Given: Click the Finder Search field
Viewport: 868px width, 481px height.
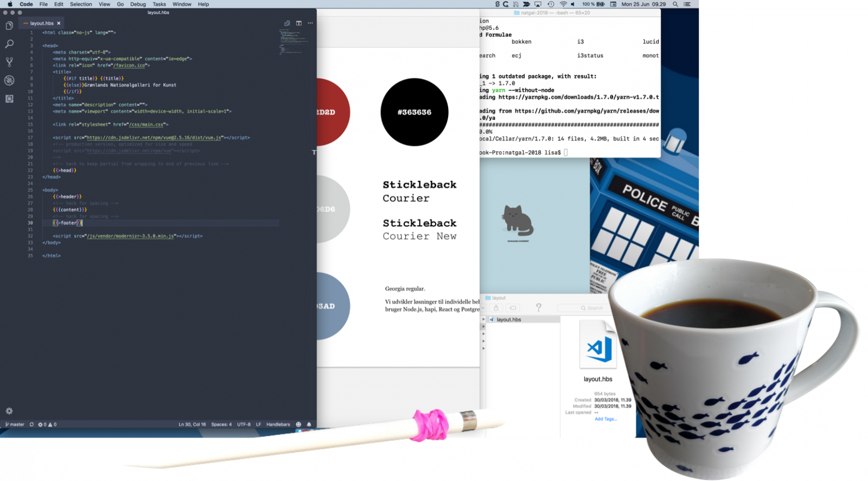Looking at the screenshot, I should pos(586,308).
